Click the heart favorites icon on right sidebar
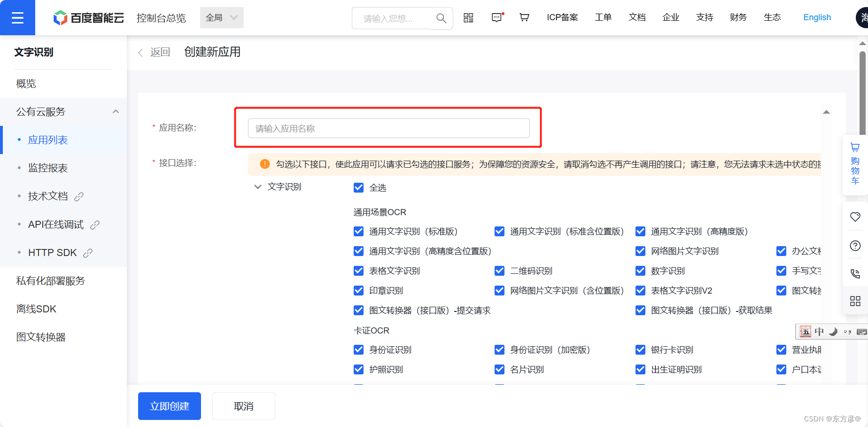Image resolution: width=868 pixels, height=427 pixels. point(855,217)
